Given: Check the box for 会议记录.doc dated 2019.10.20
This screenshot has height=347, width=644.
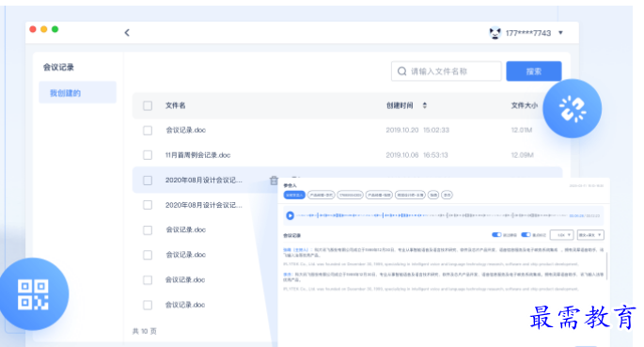Looking at the screenshot, I should (148, 131).
